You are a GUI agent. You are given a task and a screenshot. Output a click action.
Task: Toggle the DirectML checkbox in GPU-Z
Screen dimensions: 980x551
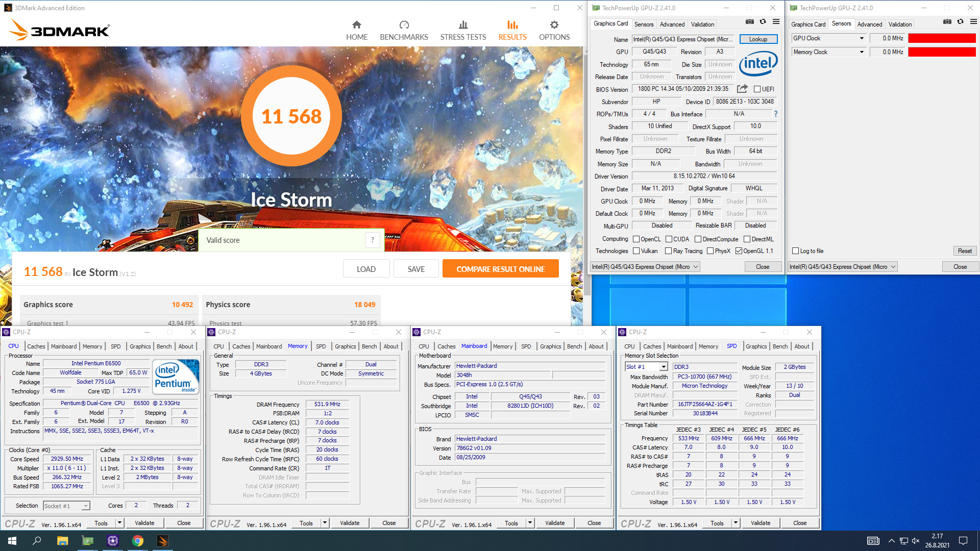747,239
